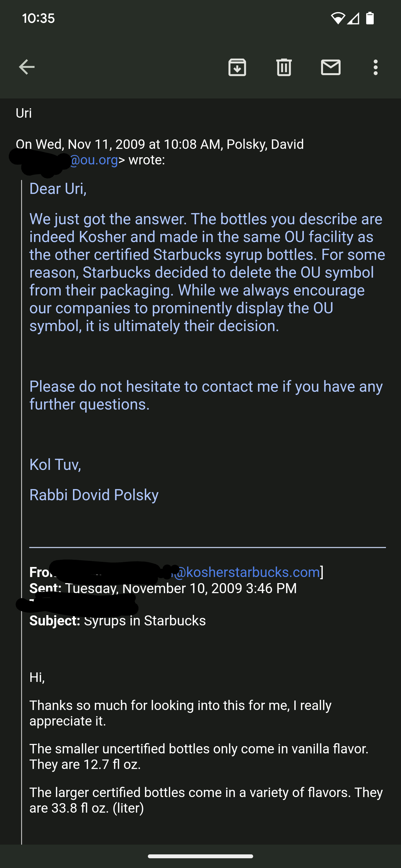Mark message as unread envelope icon
Image resolution: width=401 pixels, height=868 pixels.
pos(331,67)
